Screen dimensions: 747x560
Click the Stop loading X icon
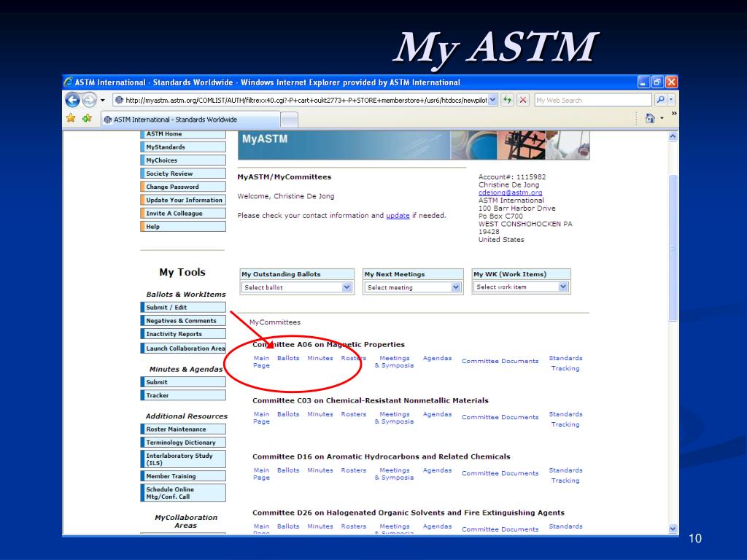(x=523, y=100)
